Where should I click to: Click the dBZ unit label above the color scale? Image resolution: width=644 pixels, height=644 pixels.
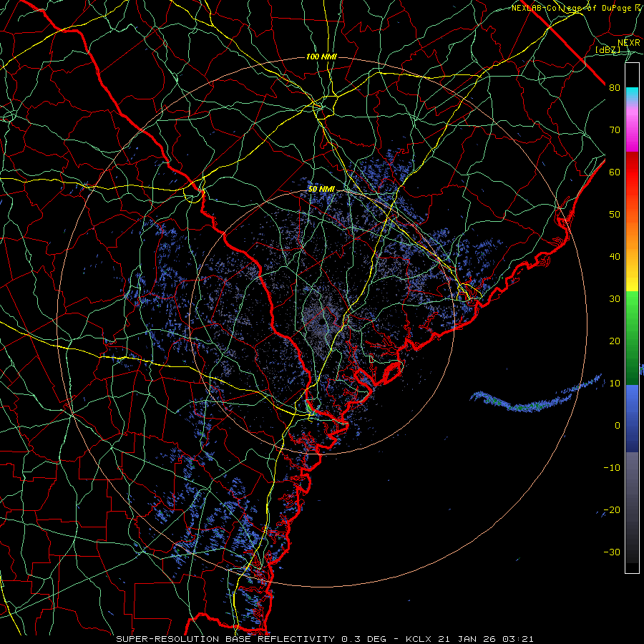click(608, 50)
